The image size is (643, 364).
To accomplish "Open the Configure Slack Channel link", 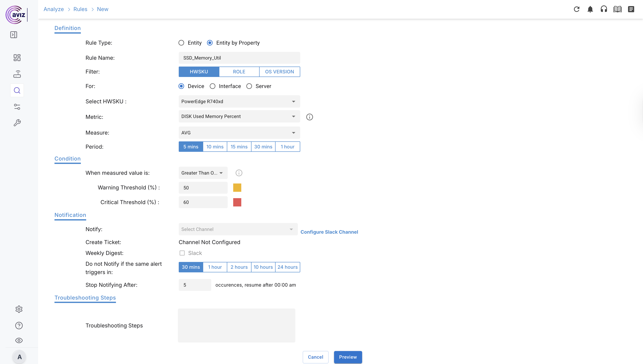I will [329, 232].
